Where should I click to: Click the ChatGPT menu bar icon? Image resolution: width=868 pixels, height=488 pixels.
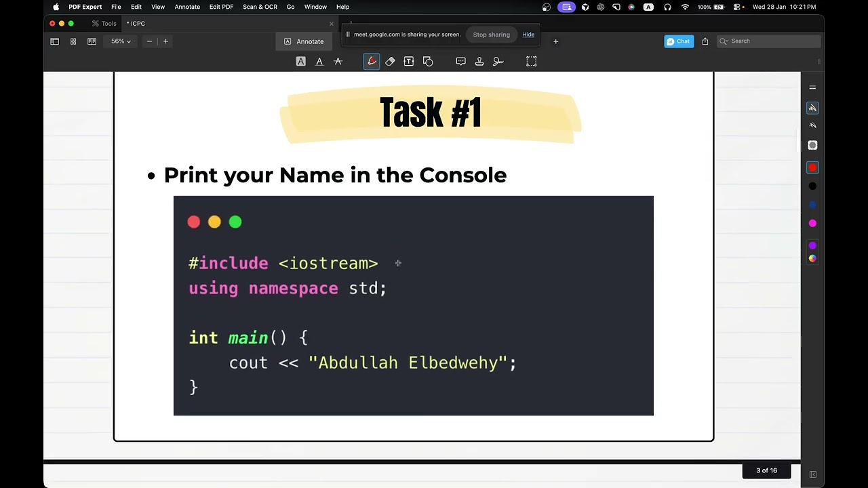(x=600, y=7)
